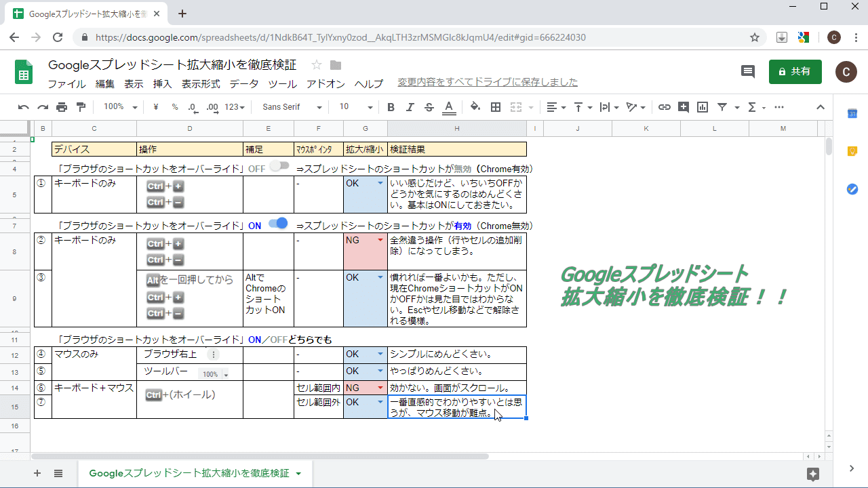The image size is (868, 488).
Task: Open the sheet tab dropdown arrow
Action: click(x=298, y=474)
